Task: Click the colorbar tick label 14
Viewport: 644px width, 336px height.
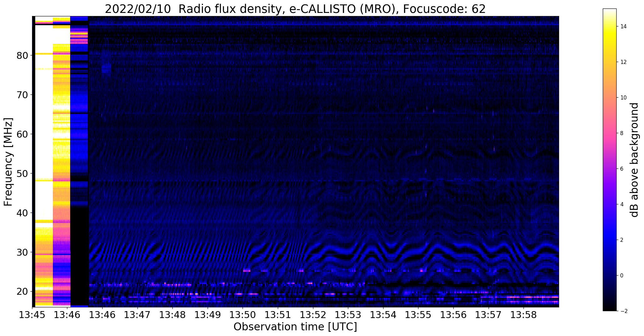Action: 623,26
